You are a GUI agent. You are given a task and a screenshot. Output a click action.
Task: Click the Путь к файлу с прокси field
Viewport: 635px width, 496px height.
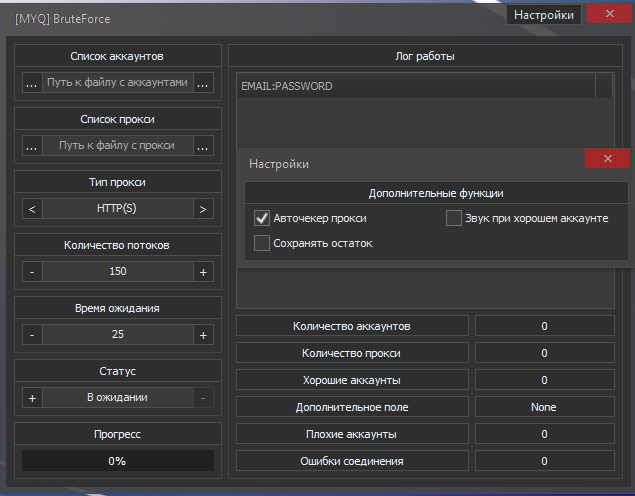(117, 146)
